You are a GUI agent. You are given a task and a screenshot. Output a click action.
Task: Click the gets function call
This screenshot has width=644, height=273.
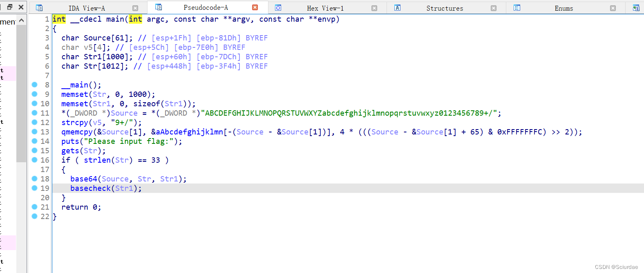tap(70, 151)
